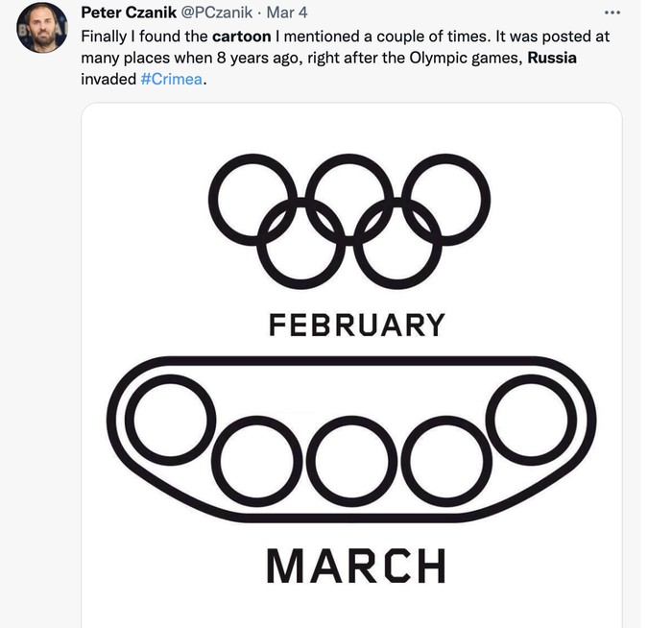This screenshot has width=672, height=628.
Task: Open the tweet's more options menu
Action: coord(612,12)
